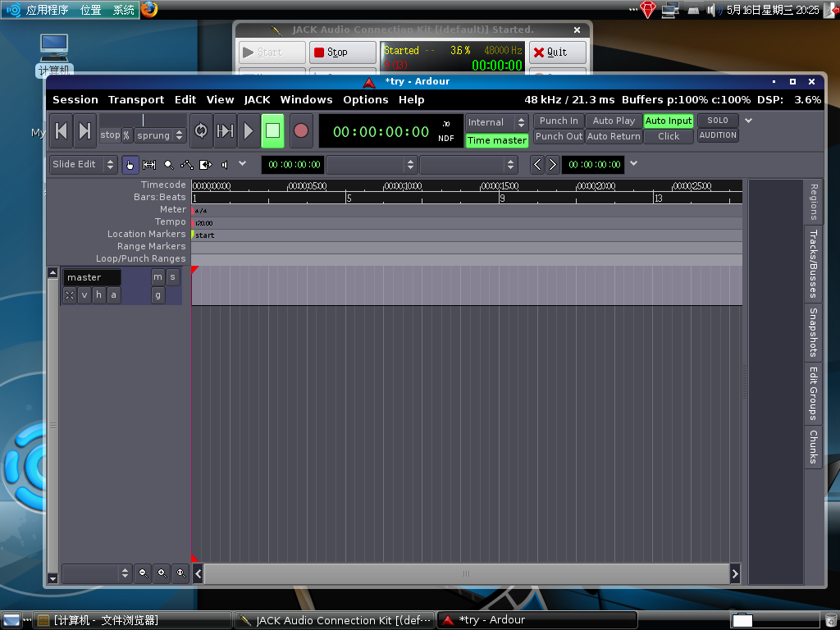Zoom in the timeline
Viewport: 840px width, 630px height.
162,573
